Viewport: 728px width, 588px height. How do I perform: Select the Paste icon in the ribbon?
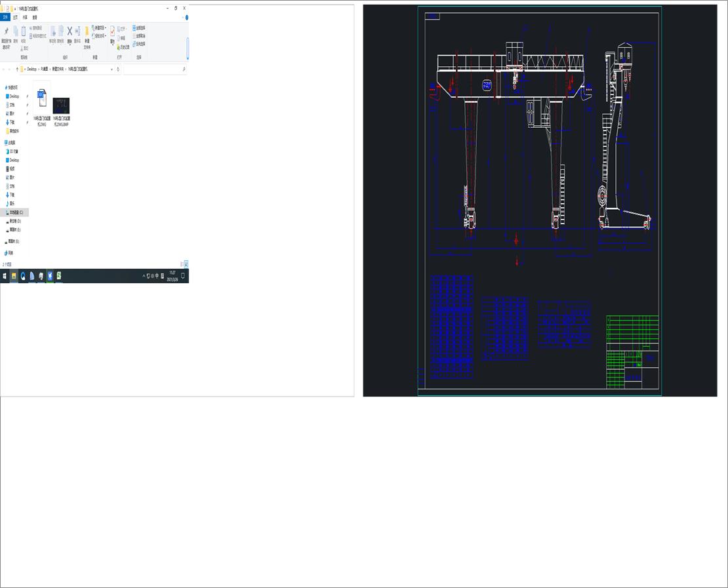(x=23, y=32)
